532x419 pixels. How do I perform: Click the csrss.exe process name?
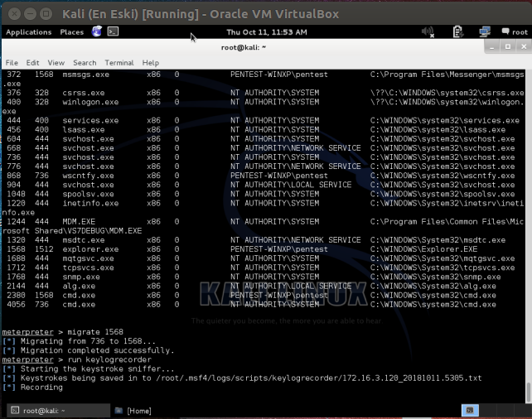[x=83, y=93]
